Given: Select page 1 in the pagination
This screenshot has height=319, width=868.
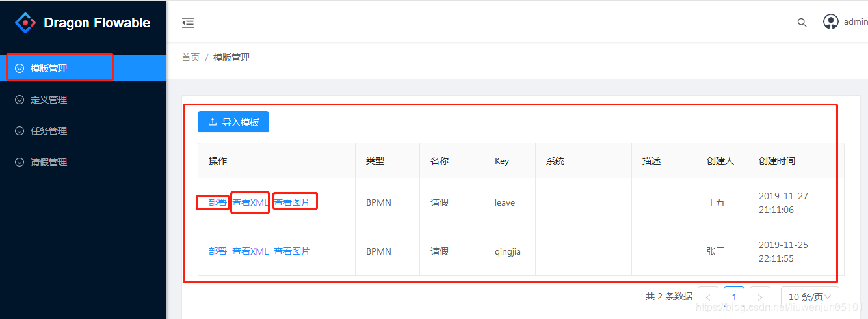Looking at the screenshot, I should click(734, 297).
